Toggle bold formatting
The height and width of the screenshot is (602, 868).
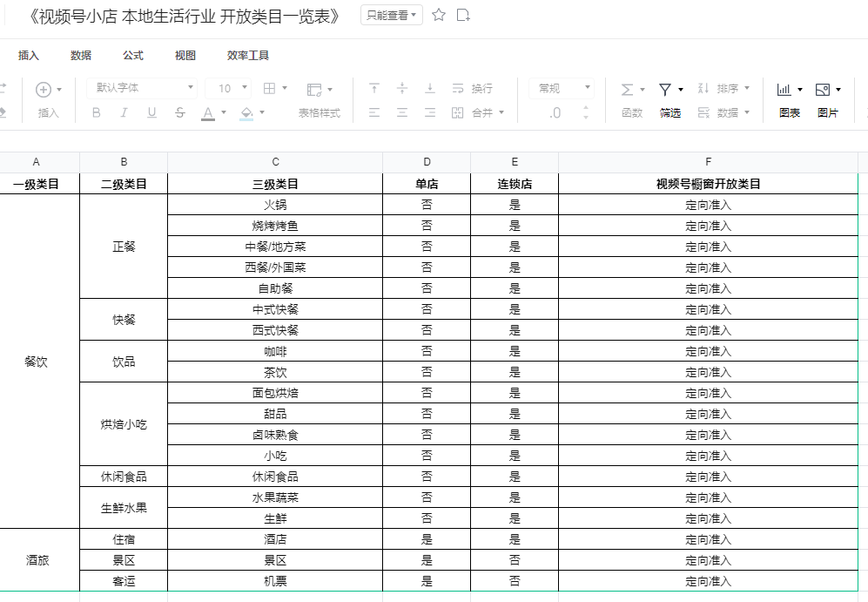97,113
